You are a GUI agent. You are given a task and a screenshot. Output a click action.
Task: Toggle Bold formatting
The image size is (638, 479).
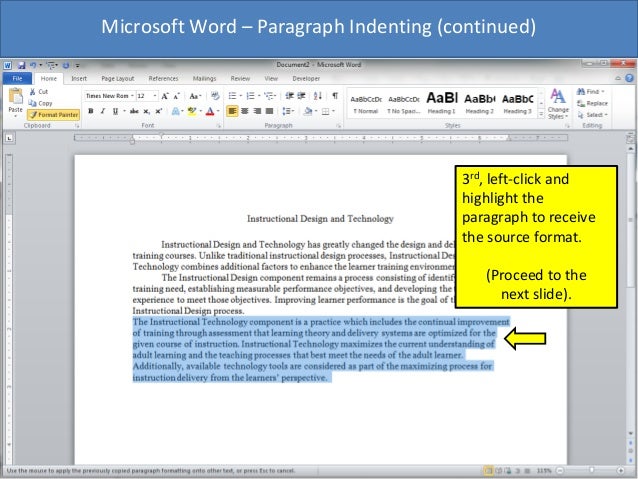coord(91,111)
